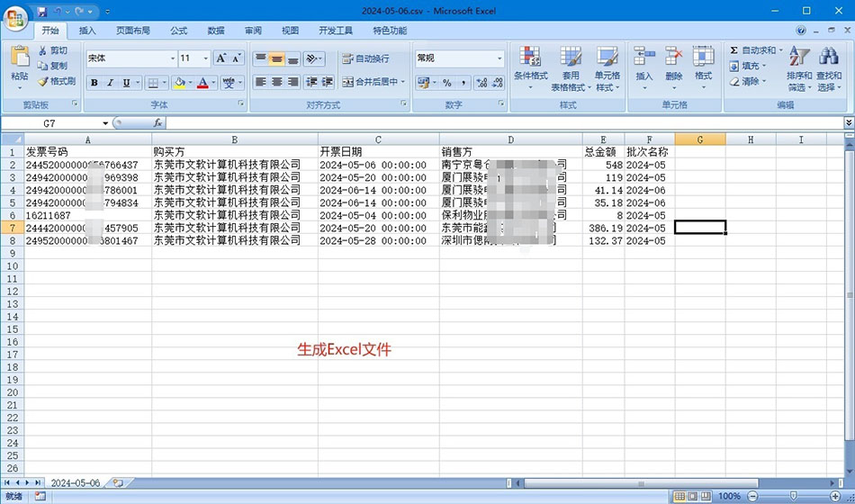Toggle bold formatting
The height and width of the screenshot is (504, 855).
tap(94, 83)
